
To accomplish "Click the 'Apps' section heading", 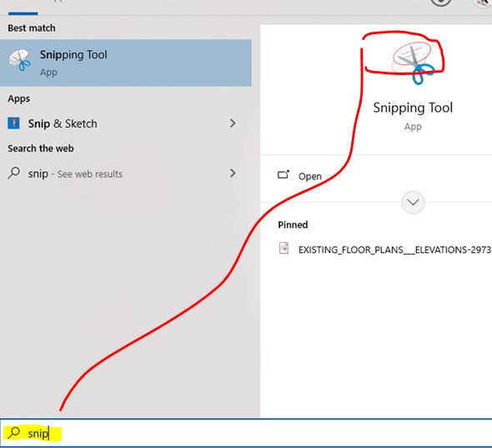I will [19, 99].
